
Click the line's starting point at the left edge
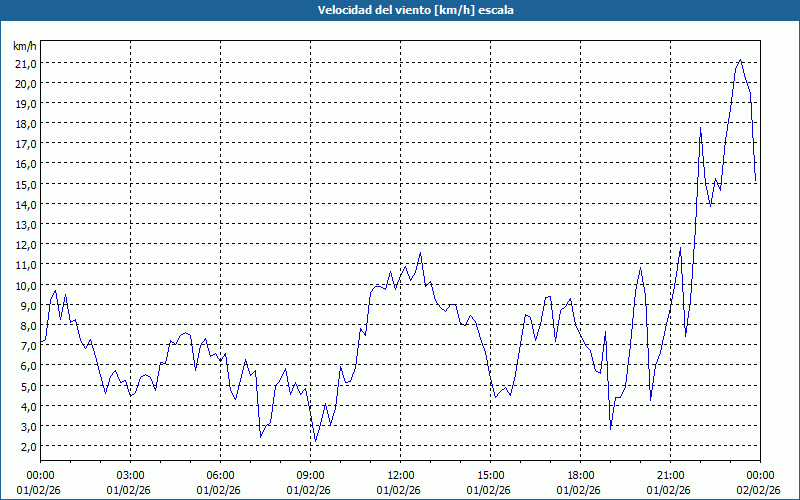[41, 343]
